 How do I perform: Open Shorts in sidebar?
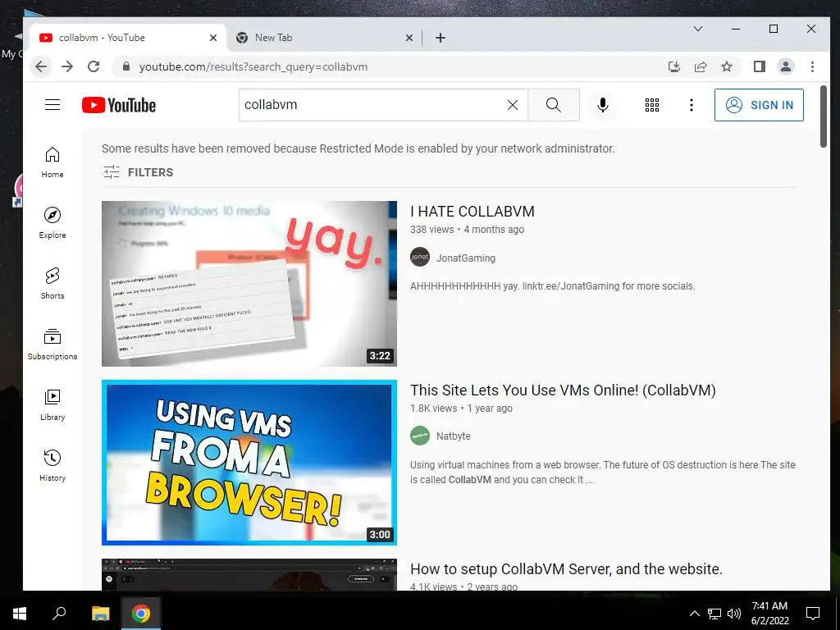[52, 284]
